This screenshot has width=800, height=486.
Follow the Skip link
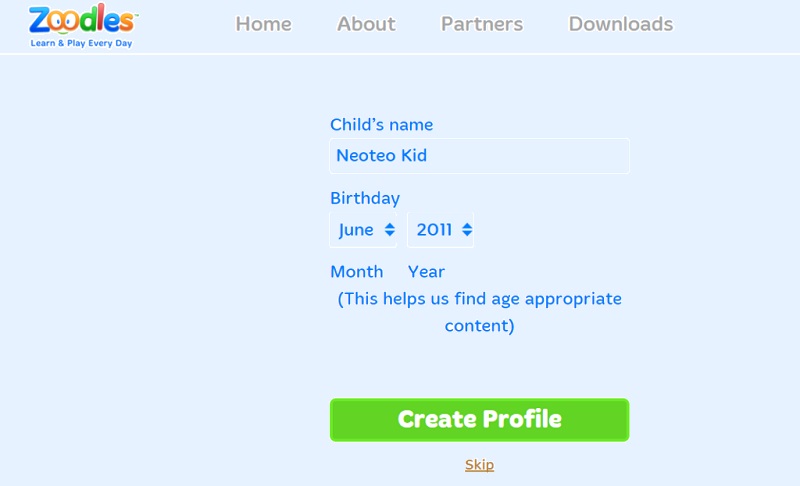click(479, 465)
